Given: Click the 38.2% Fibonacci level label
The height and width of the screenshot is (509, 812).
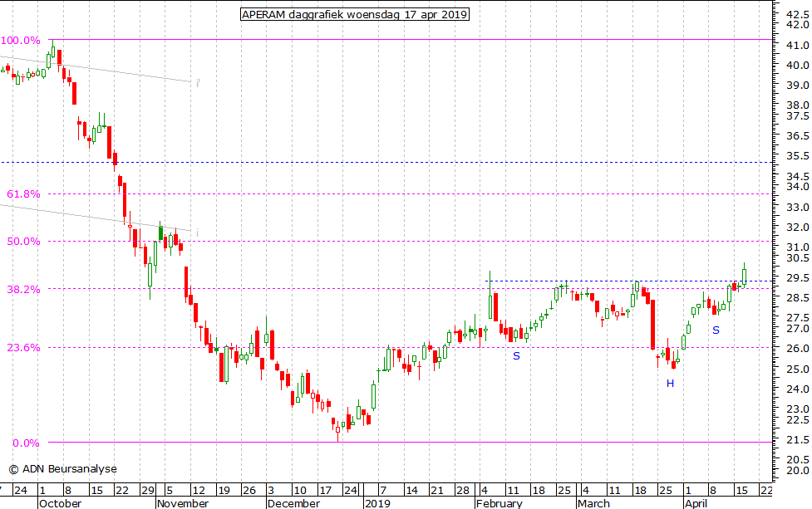Looking at the screenshot, I should point(23,290).
